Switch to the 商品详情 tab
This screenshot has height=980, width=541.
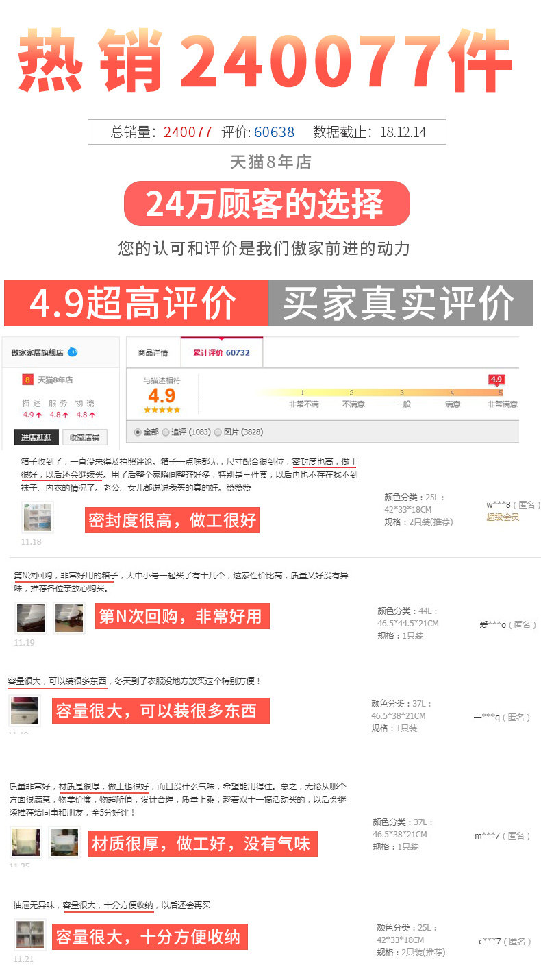[x=153, y=353]
